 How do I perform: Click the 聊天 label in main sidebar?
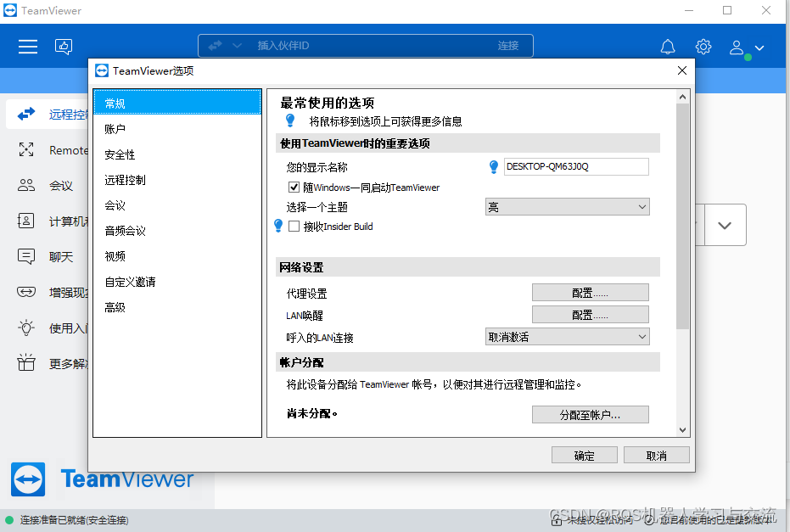pos(61,257)
